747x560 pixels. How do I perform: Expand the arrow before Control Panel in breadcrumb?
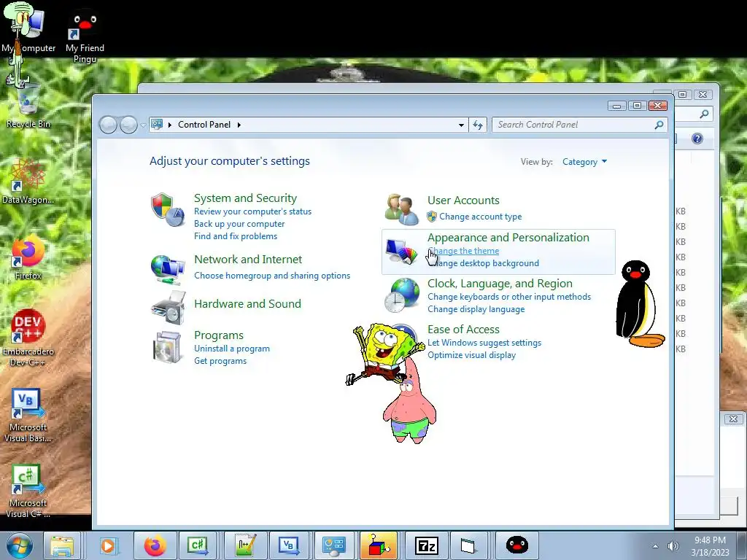(169, 125)
